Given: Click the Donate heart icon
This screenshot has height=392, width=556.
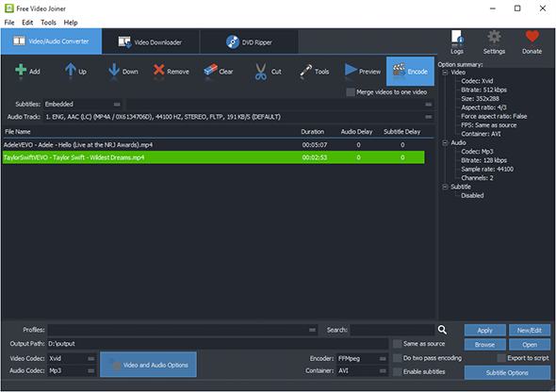Looking at the screenshot, I should coord(531,37).
